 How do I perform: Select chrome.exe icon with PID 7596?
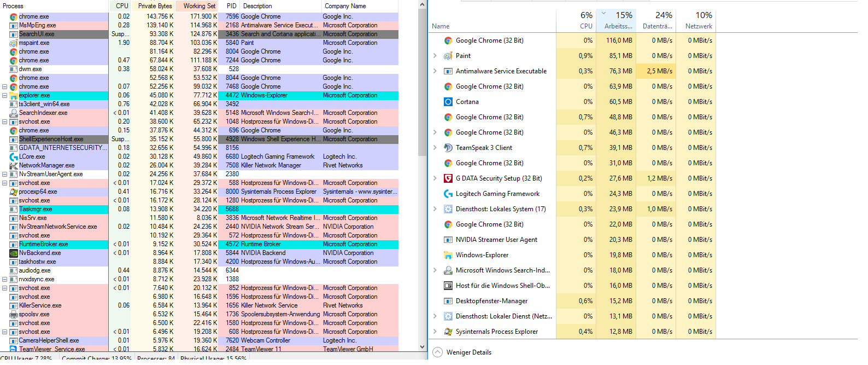[x=14, y=16]
